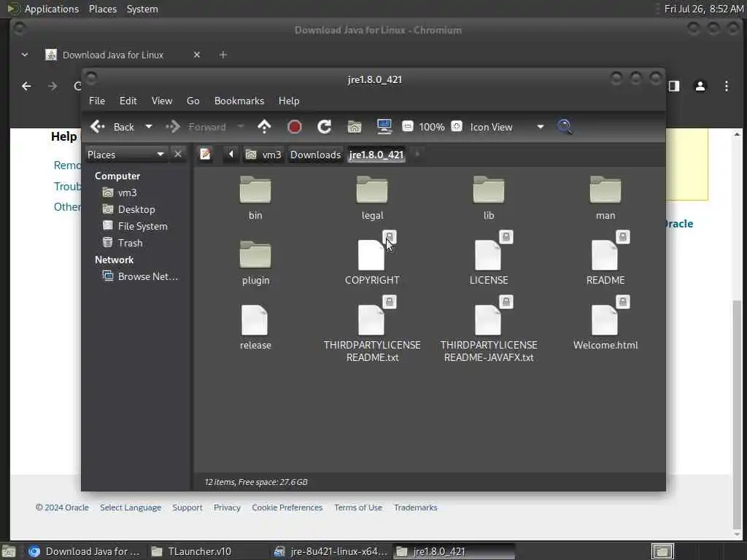This screenshot has width=747, height=560.
Task: Open the Home folder from toolbar
Action: tap(355, 127)
